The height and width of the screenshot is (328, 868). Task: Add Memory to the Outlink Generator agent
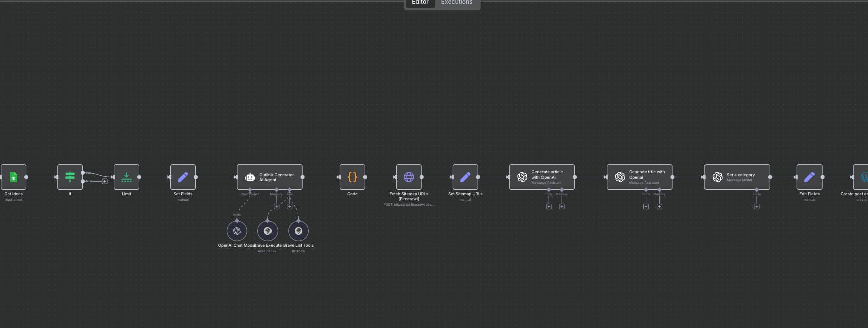point(276,206)
